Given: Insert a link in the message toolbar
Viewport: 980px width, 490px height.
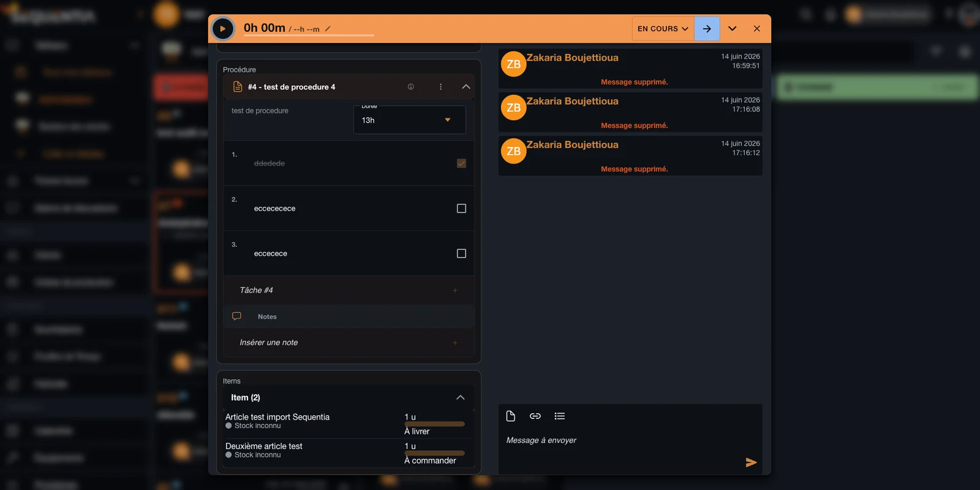Looking at the screenshot, I should (x=535, y=417).
